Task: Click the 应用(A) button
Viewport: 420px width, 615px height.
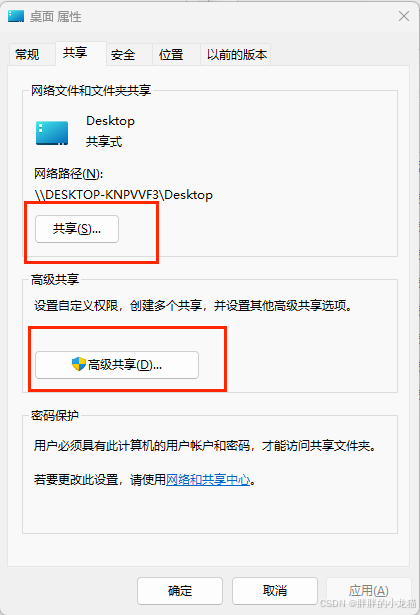Action: point(369,591)
